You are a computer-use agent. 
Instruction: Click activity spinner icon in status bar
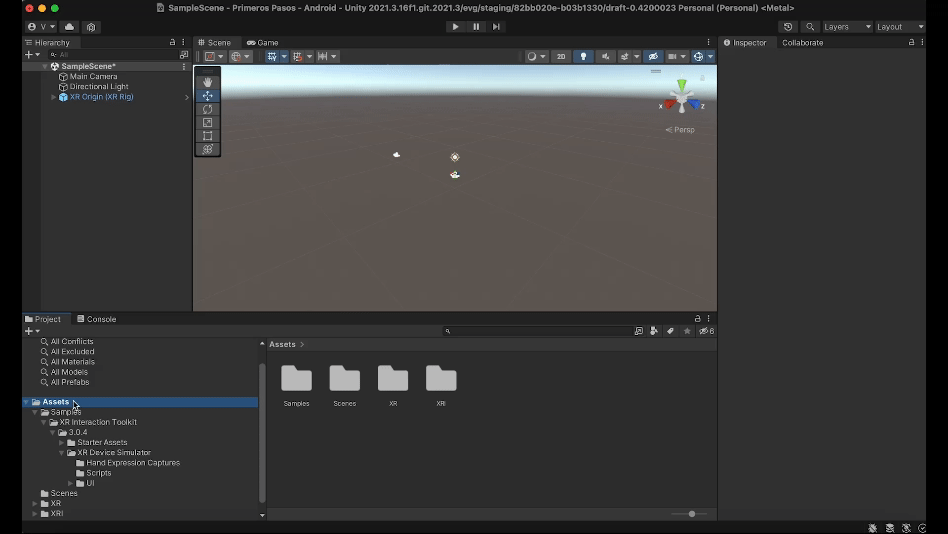tap(921, 528)
